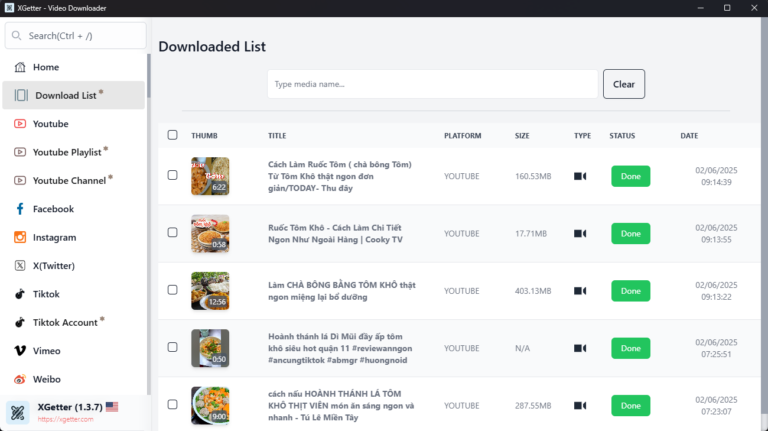Click video type icon for Ruốc Tôm Khô row
768x431 pixels.
point(580,233)
